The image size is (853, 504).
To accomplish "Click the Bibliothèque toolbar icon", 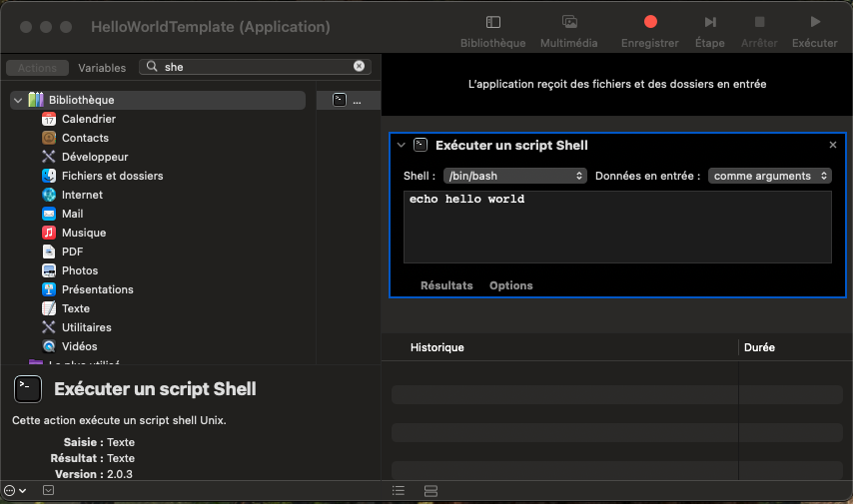I will (x=492, y=22).
